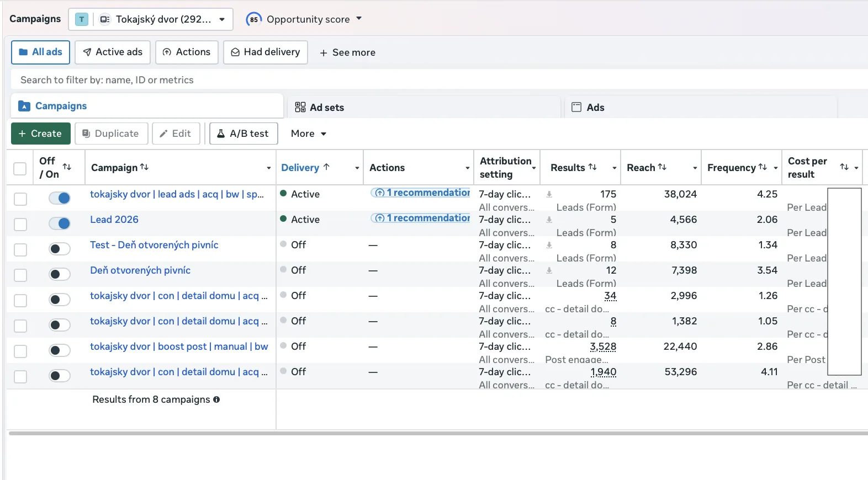Image resolution: width=868 pixels, height=480 pixels.
Task: Select the All ads filter
Action: [40, 52]
